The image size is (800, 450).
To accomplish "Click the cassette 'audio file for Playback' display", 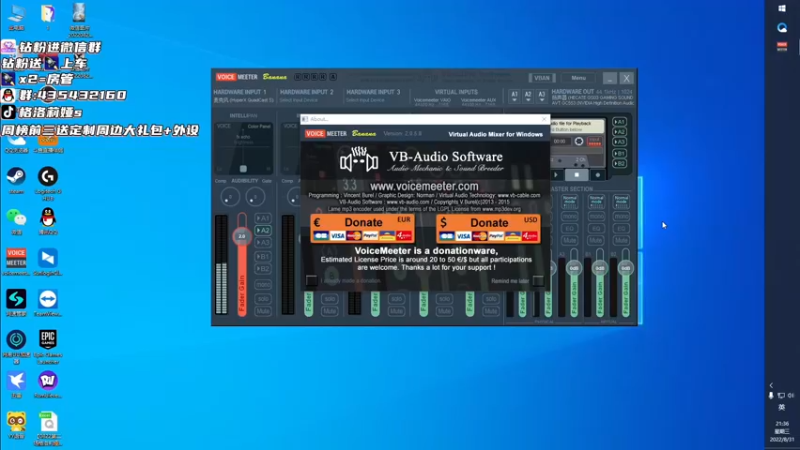I will (577, 126).
